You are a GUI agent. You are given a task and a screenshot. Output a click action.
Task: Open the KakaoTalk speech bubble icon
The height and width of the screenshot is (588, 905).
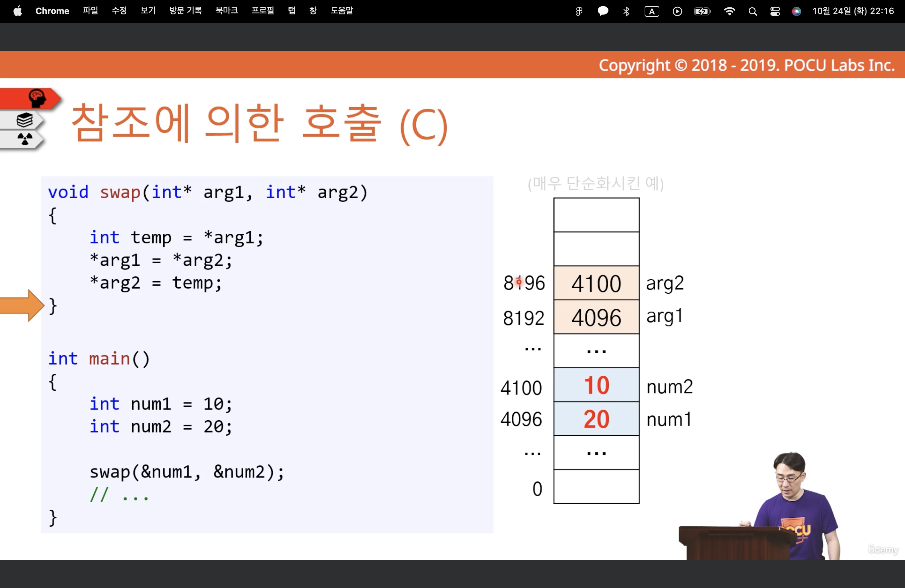(603, 11)
